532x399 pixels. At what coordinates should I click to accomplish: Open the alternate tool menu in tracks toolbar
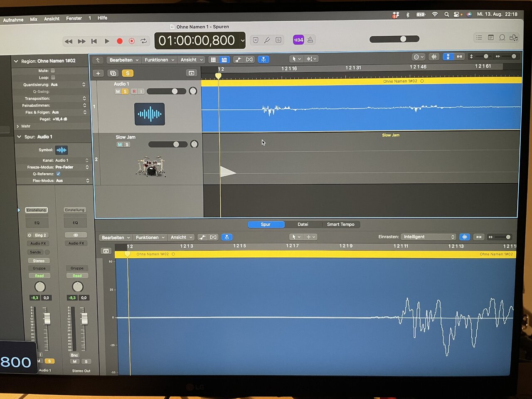311,59
